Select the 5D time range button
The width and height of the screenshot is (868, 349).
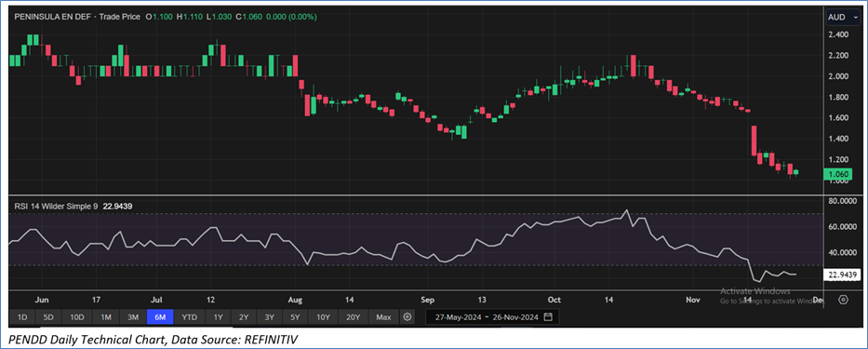[x=48, y=317]
